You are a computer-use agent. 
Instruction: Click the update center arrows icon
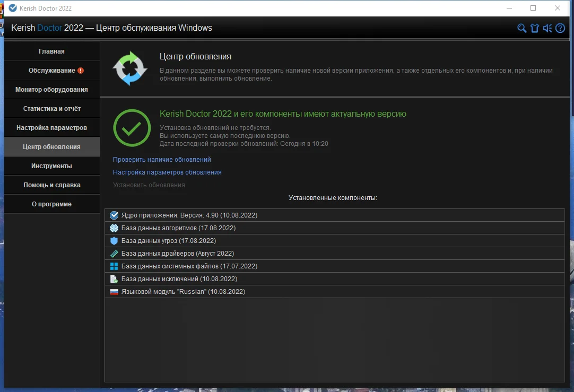coord(130,68)
